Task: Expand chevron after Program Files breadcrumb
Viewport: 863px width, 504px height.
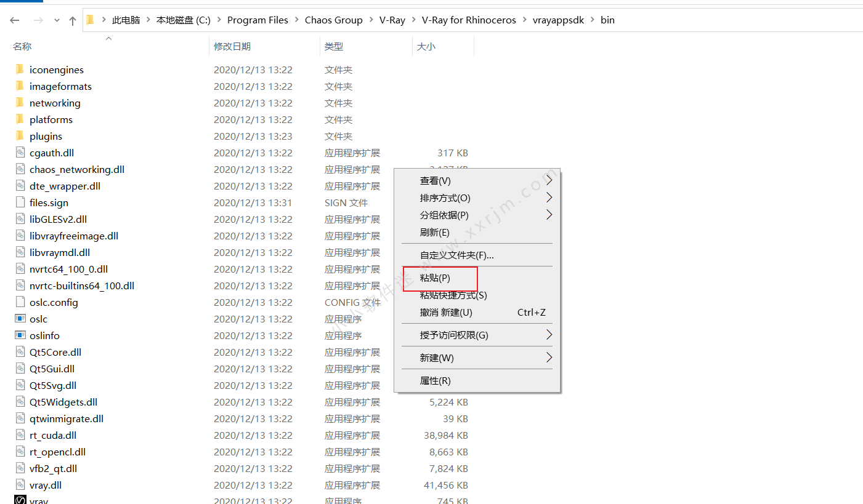Action: click(296, 20)
